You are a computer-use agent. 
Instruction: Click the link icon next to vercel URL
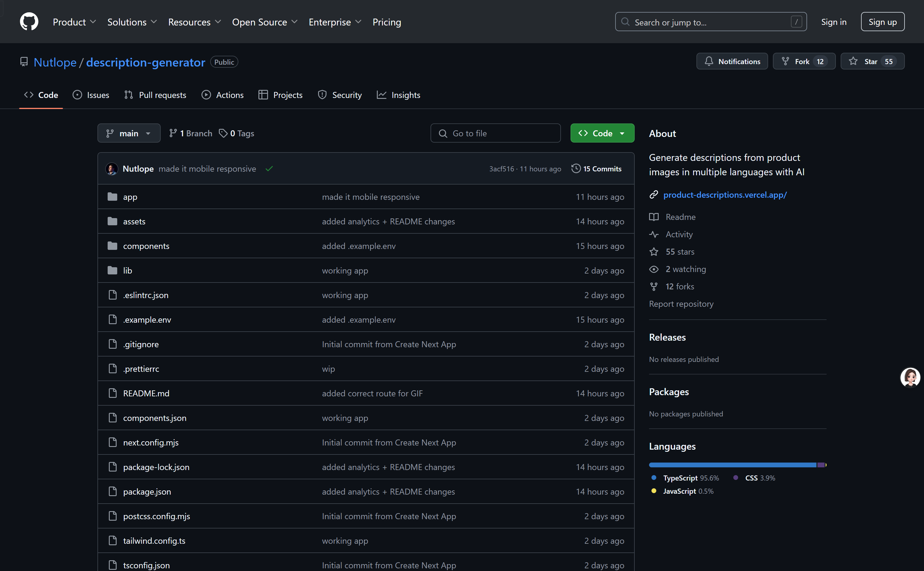[x=653, y=194]
